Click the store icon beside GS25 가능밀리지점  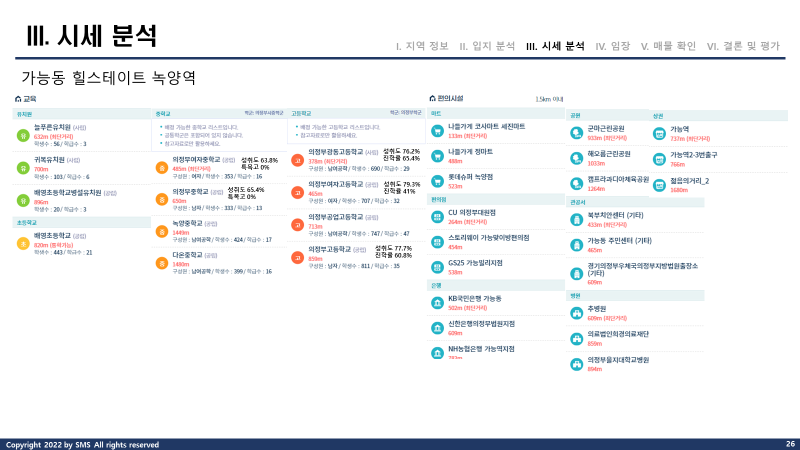[x=437, y=267]
